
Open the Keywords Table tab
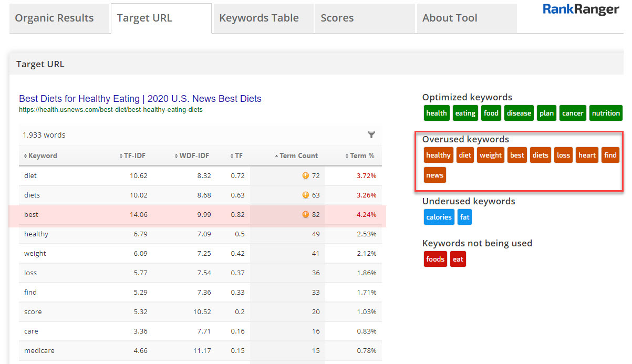click(x=259, y=18)
